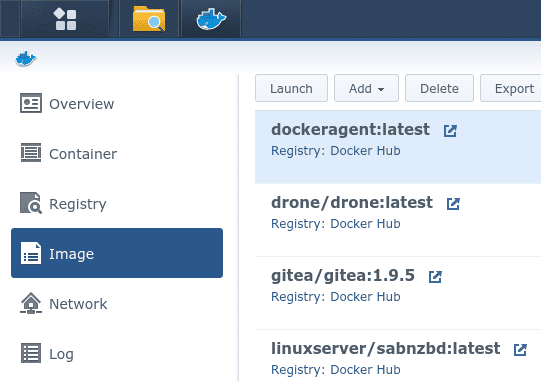541x382 pixels.
Task: Click the Container sidebar icon
Action: pyautogui.click(x=31, y=153)
